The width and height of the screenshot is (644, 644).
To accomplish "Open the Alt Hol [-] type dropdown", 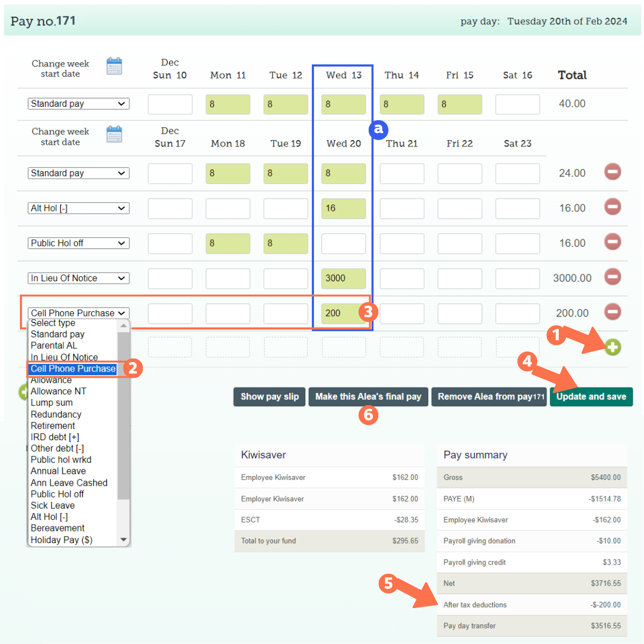I will (x=78, y=208).
